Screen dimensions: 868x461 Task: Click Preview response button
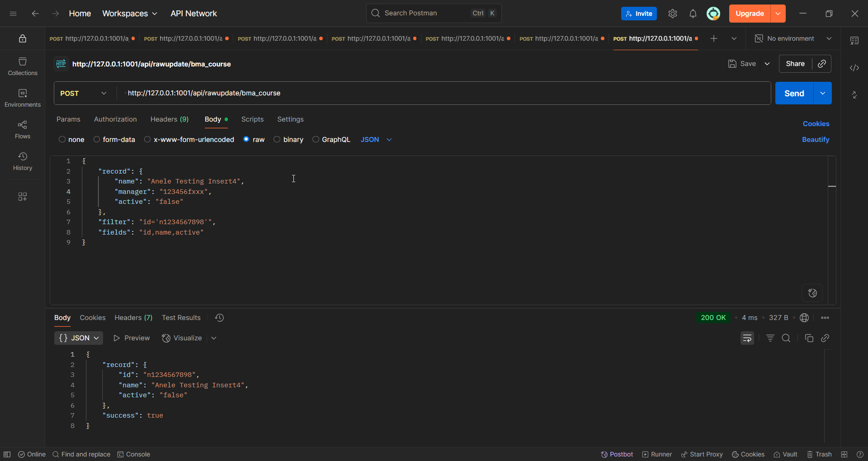click(132, 338)
